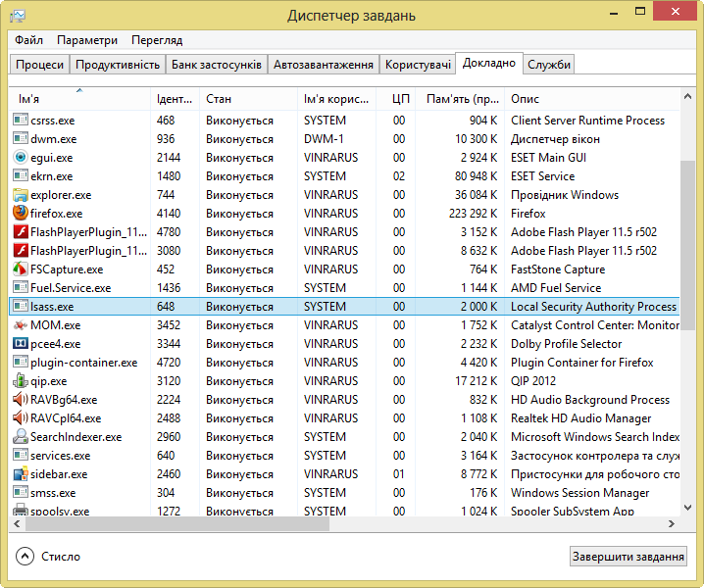Click Flash icon for PID 4780

(x=21, y=231)
